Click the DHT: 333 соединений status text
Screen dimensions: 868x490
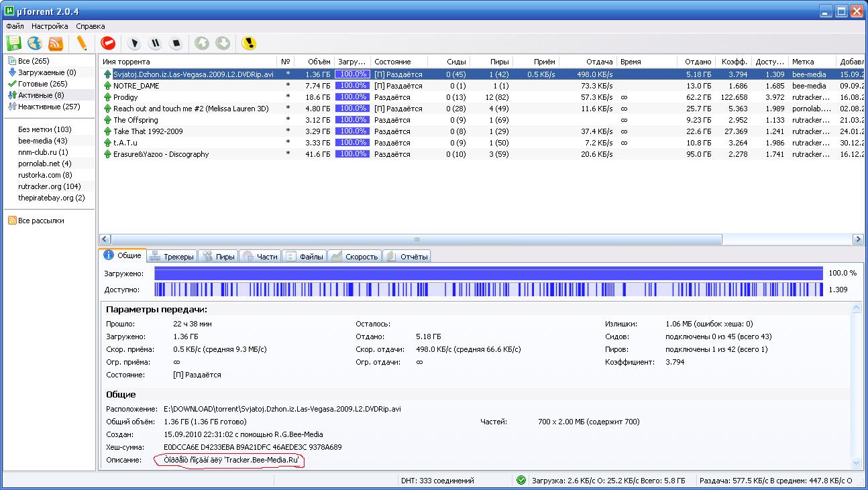[437, 481]
